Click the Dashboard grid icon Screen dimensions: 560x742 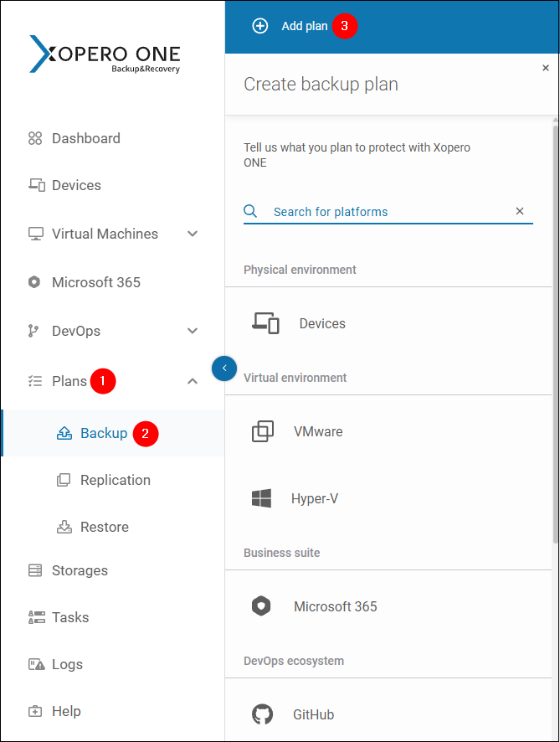[x=35, y=138]
